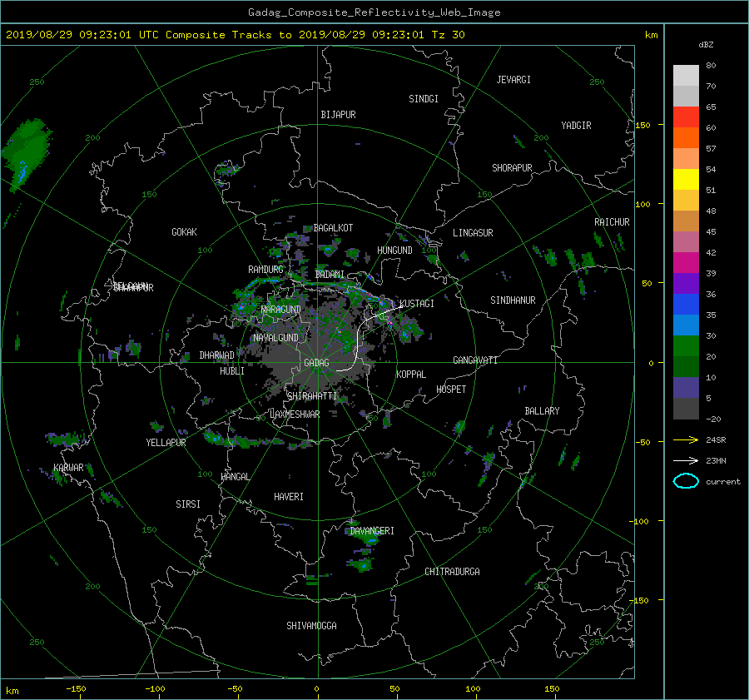Click the magenta 39-42 dBZ swatch
The image size is (749, 700).
(x=686, y=263)
